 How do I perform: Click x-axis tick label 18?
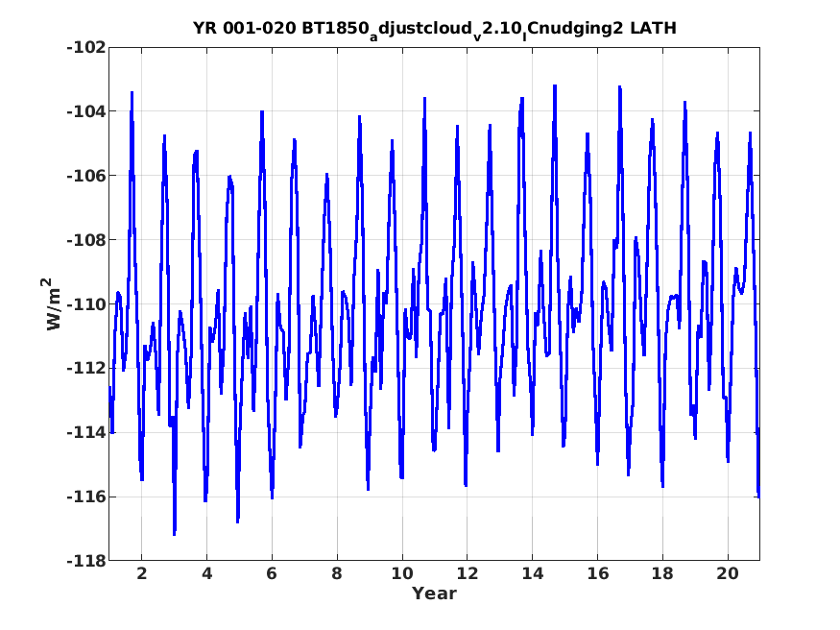pyautogui.click(x=662, y=573)
